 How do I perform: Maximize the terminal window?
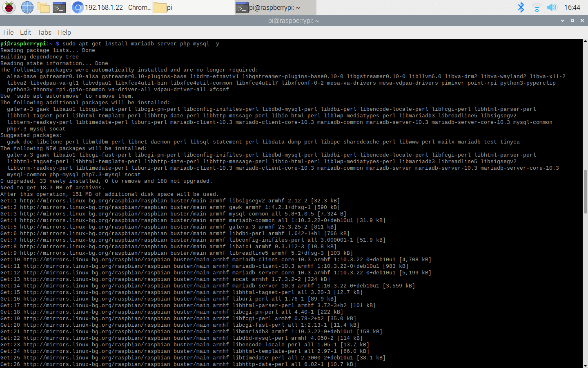(x=572, y=20)
